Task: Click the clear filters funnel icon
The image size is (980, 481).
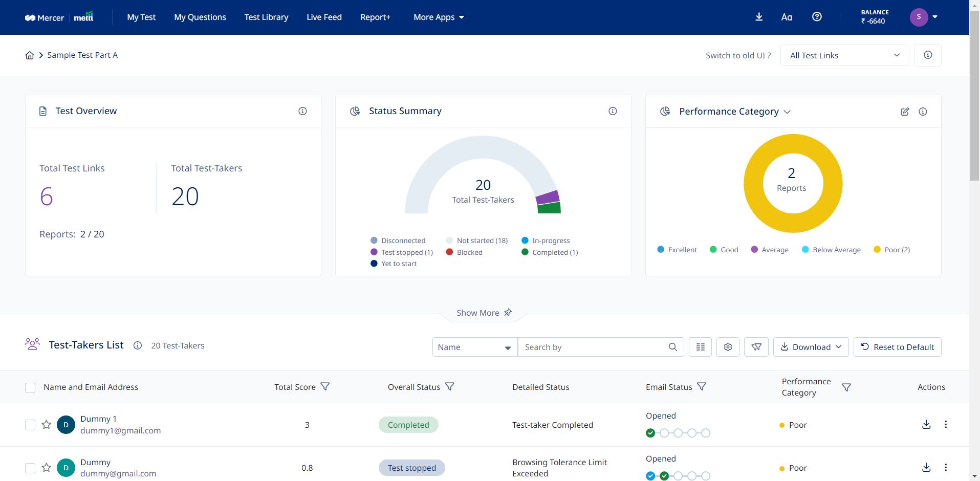Action: (x=756, y=347)
